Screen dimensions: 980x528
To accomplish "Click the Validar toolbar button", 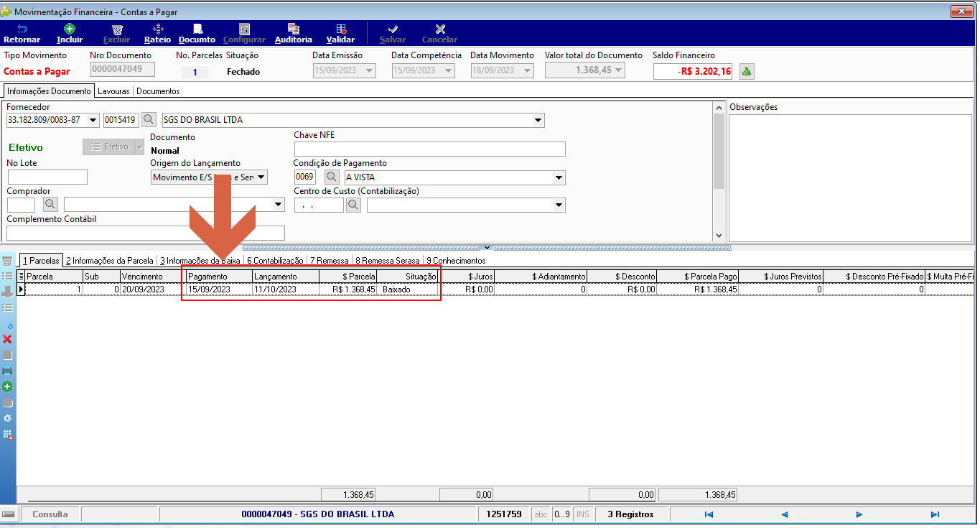I will [x=340, y=34].
